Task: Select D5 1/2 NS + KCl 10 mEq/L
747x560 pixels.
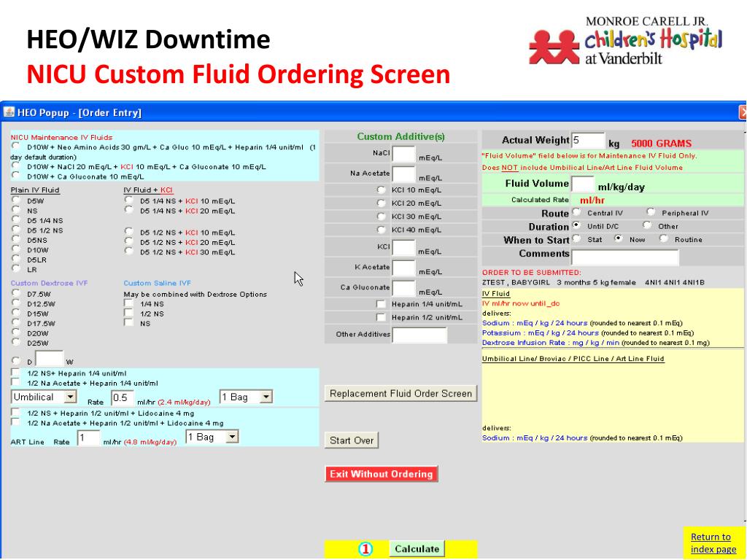Action: click(x=128, y=231)
